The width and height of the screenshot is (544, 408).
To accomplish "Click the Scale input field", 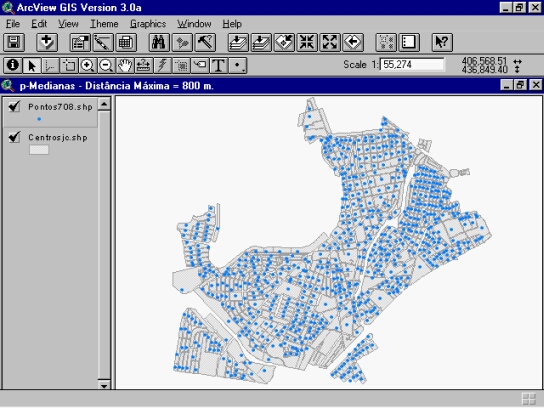I will (412, 65).
